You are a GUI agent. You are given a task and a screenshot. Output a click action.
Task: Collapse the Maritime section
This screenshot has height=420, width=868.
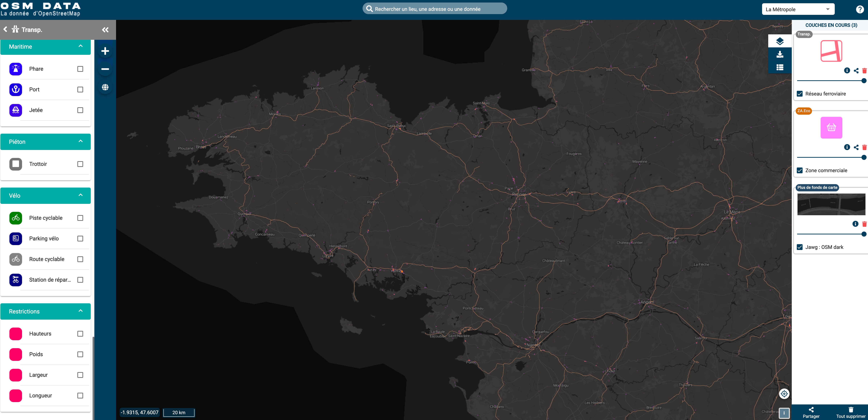[x=81, y=46]
